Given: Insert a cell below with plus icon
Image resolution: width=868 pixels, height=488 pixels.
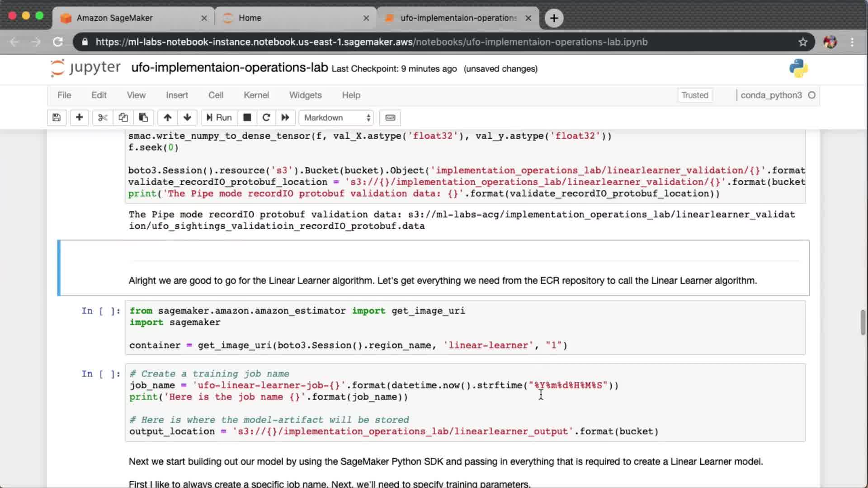Looking at the screenshot, I should tap(79, 117).
